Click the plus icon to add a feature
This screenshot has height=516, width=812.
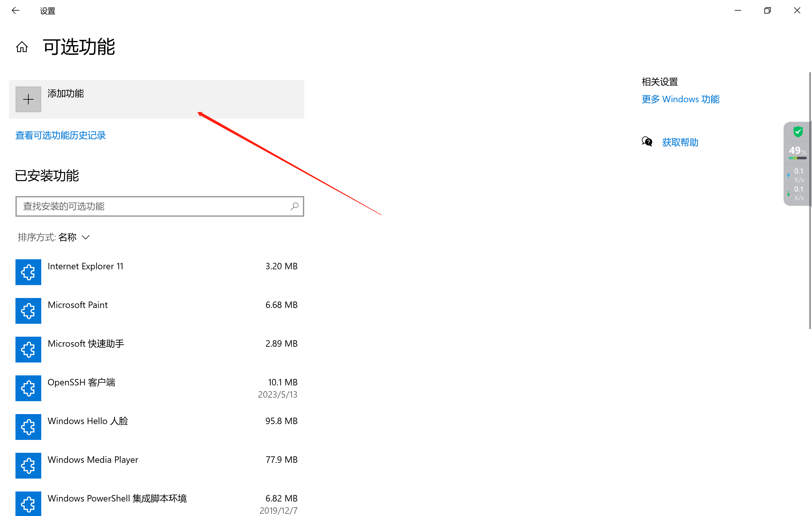click(28, 99)
